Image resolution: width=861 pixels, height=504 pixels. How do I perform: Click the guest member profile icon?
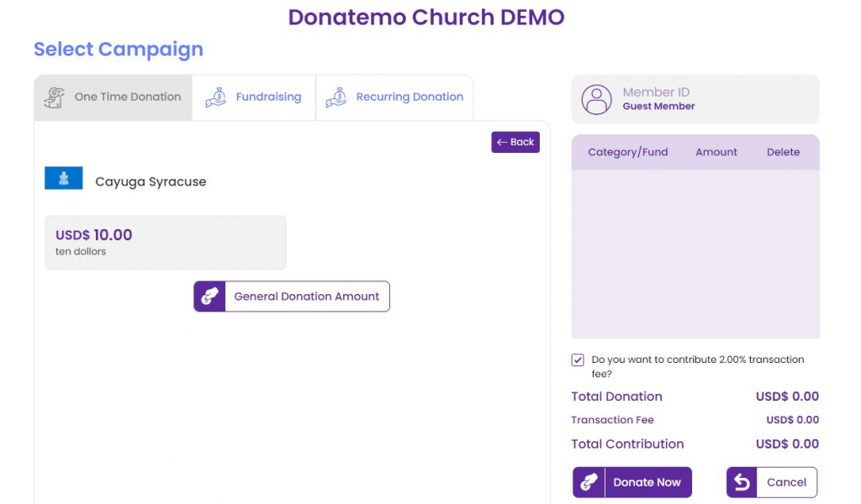pyautogui.click(x=597, y=99)
